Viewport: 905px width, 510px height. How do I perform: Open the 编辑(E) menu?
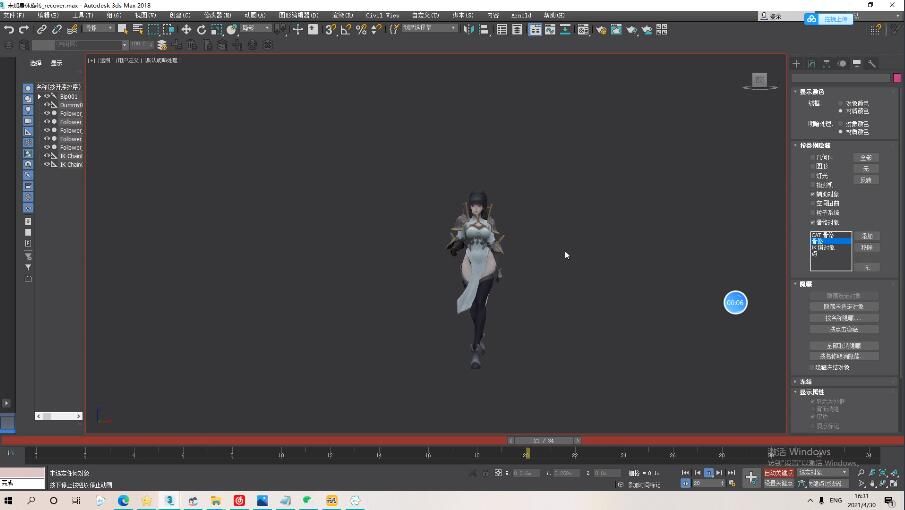click(48, 15)
